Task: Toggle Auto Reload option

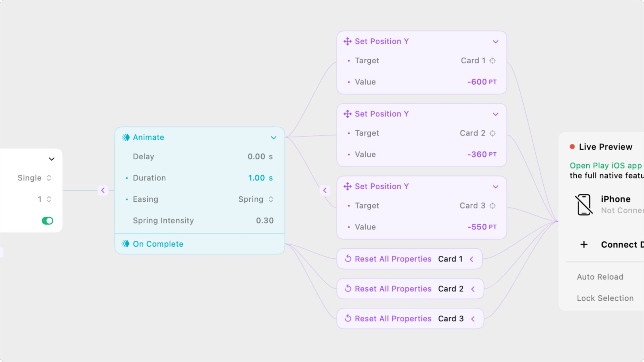Action: point(600,277)
